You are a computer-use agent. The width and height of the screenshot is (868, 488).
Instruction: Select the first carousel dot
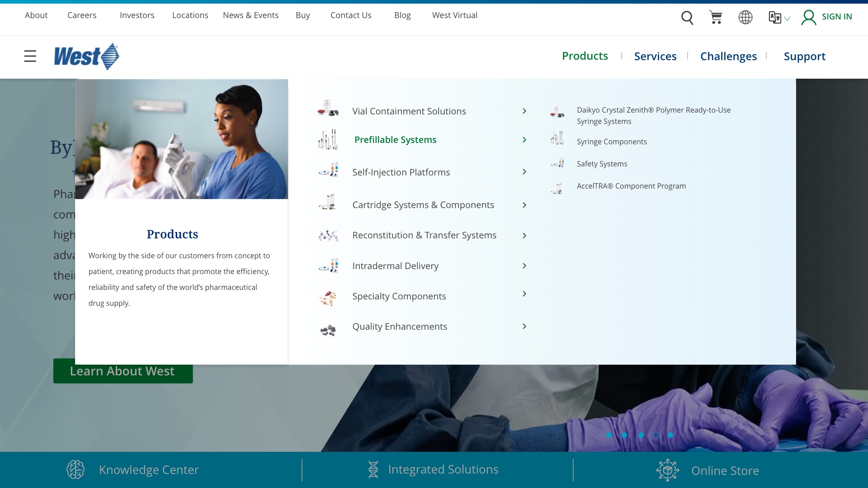609,435
